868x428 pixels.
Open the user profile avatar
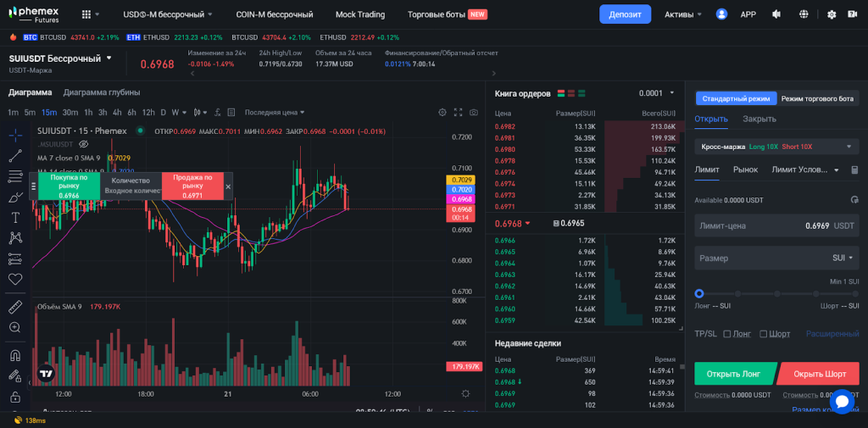[x=721, y=14]
